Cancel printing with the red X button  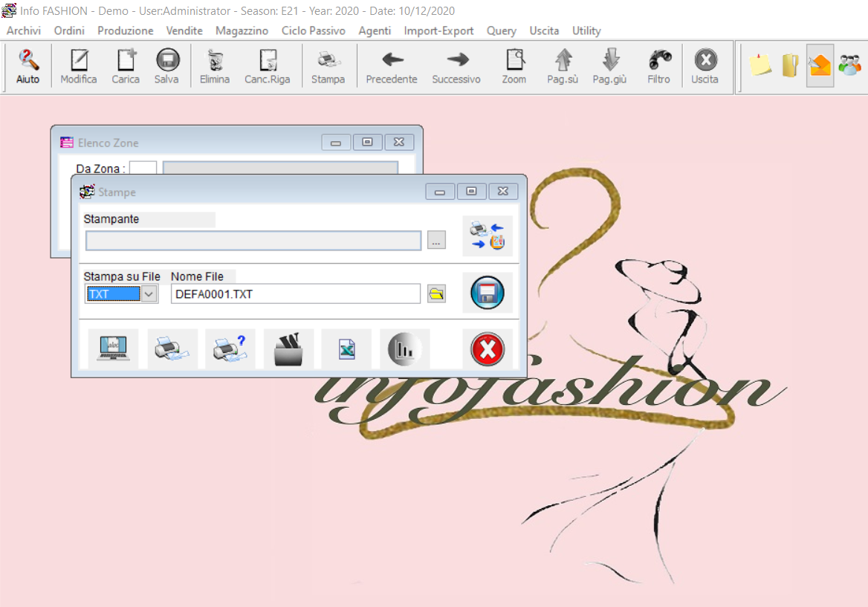[488, 349]
